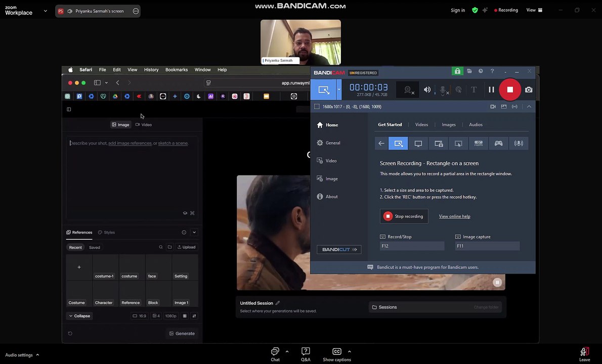This screenshot has width=602, height=364.
Task: Click Stop recording button in Bandicam
Action: click(x=404, y=216)
